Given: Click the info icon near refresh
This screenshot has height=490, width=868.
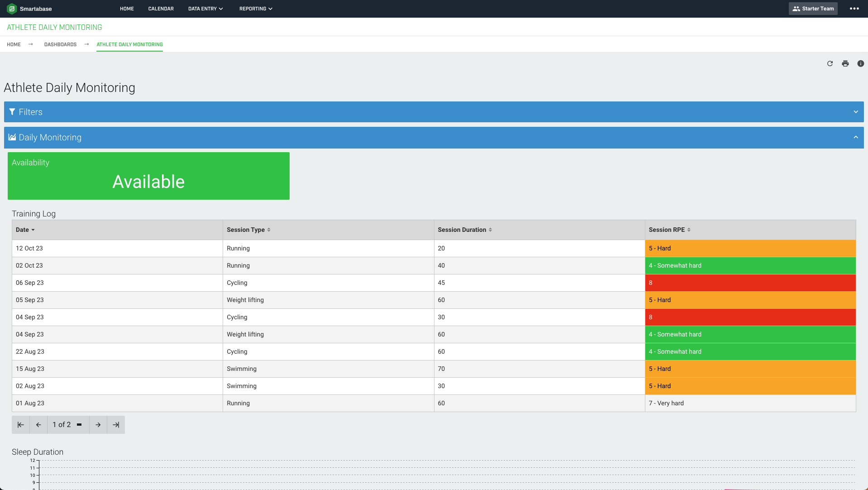Looking at the screenshot, I should coord(861,63).
